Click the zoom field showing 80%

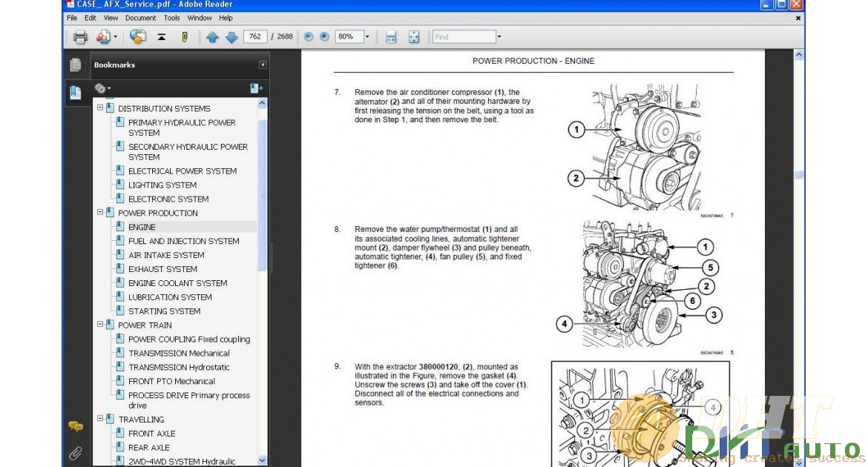point(349,36)
